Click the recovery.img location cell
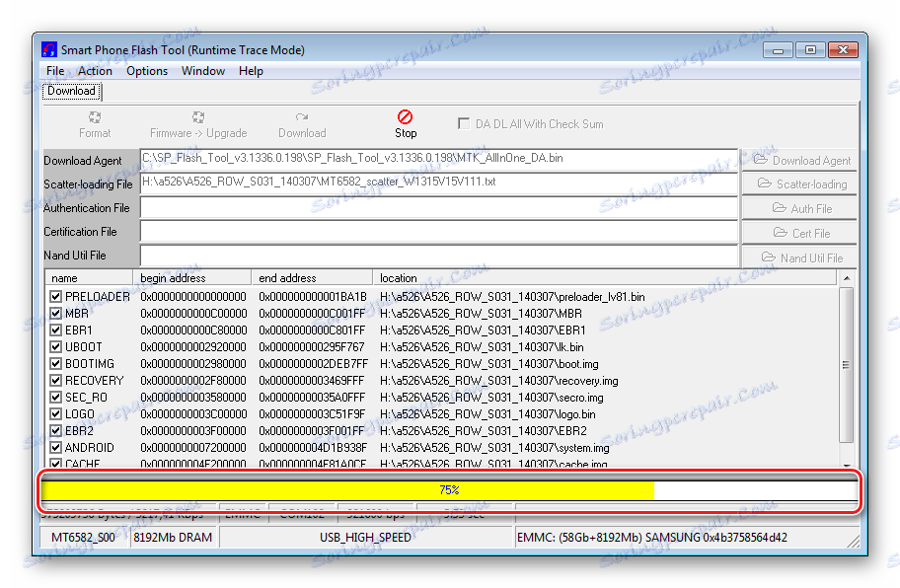The image size is (900, 588). pyautogui.click(x=498, y=381)
